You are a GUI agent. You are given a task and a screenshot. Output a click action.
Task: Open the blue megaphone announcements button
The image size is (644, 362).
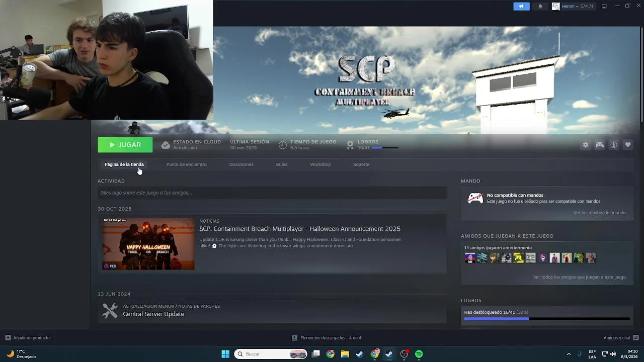(x=521, y=6)
